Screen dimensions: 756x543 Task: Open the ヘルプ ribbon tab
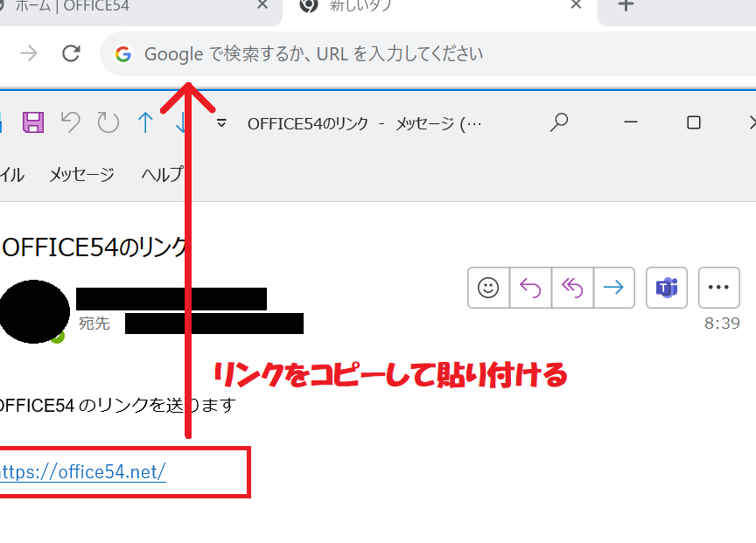[x=162, y=175]
